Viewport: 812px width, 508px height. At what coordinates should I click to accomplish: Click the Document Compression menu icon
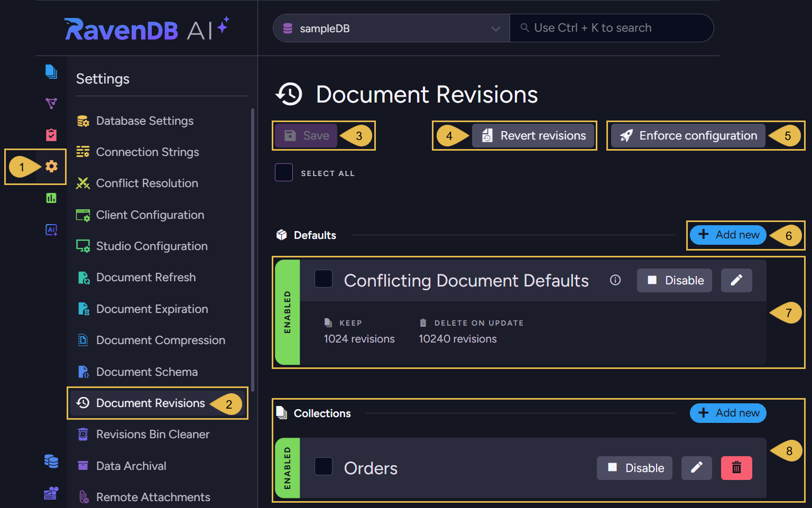[83, 340]
